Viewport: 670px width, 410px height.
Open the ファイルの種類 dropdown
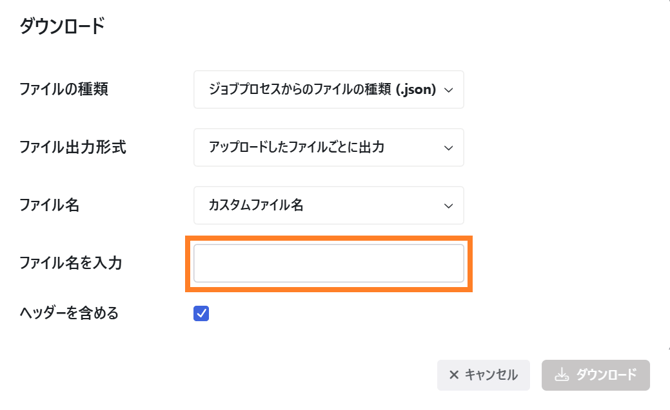pyautogui.click(x=328, y=90)
